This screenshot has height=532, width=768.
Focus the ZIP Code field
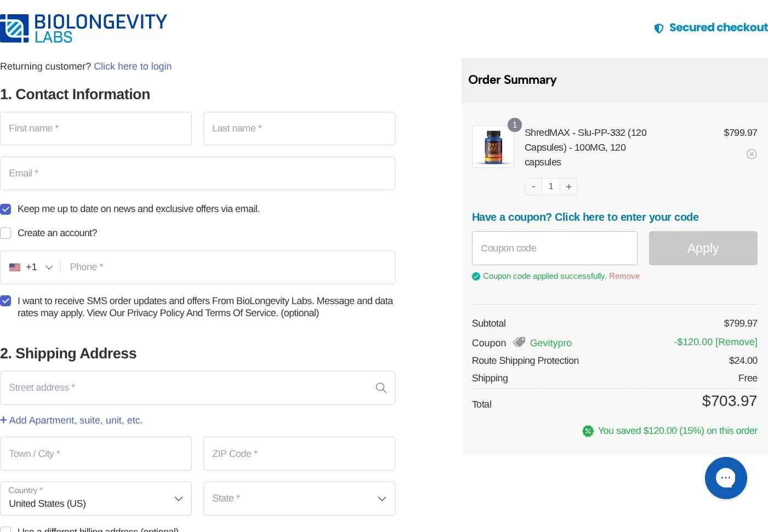tap(299, 454)
